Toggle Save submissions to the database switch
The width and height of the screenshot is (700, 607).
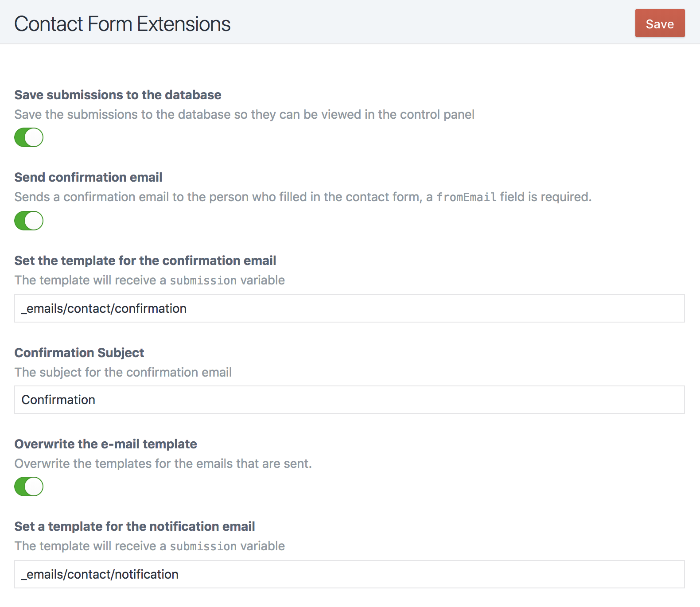[x=29, y=137]
